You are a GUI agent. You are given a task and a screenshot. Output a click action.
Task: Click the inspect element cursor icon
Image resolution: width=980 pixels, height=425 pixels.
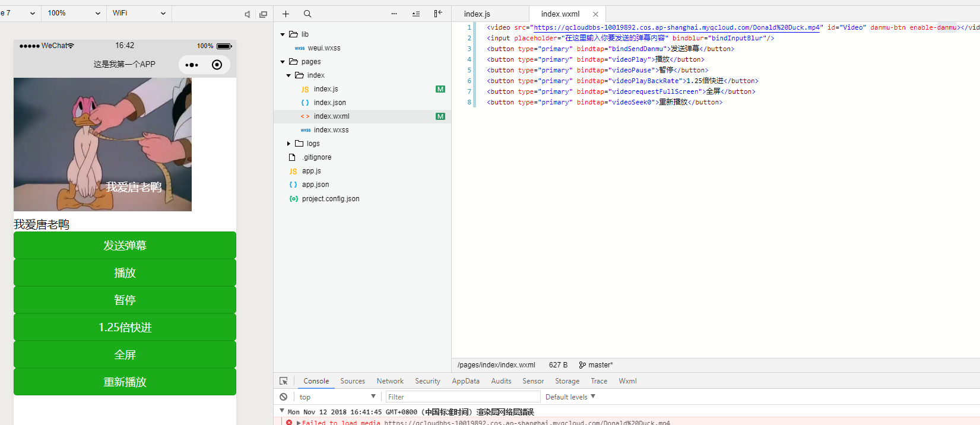[284, 381]
